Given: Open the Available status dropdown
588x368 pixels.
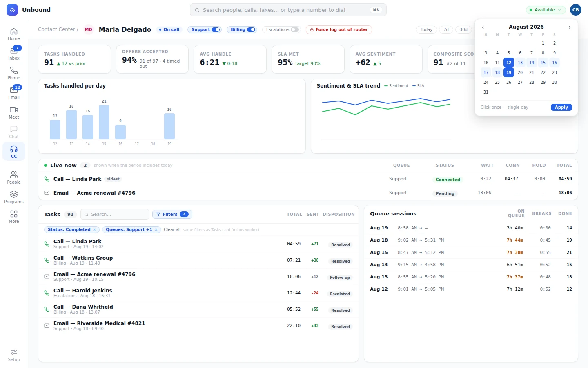Looking at the screenshot, I should [546, 10].
